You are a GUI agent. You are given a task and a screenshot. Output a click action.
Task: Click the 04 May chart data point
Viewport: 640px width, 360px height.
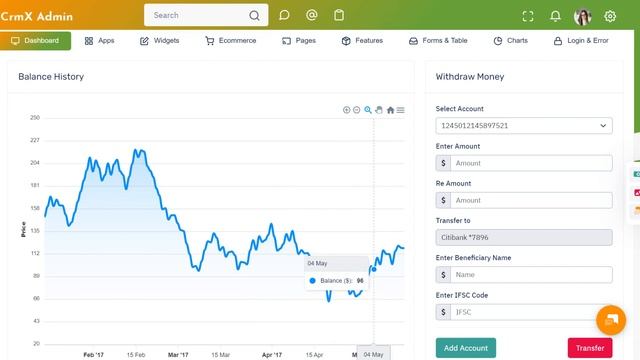click(374, 269)
